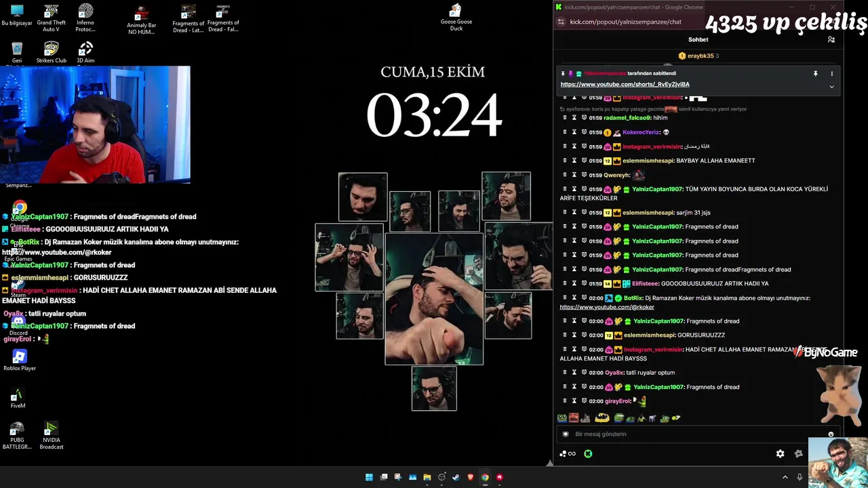Delete girayErol's message with trash icon

click(x=564, y=401)
